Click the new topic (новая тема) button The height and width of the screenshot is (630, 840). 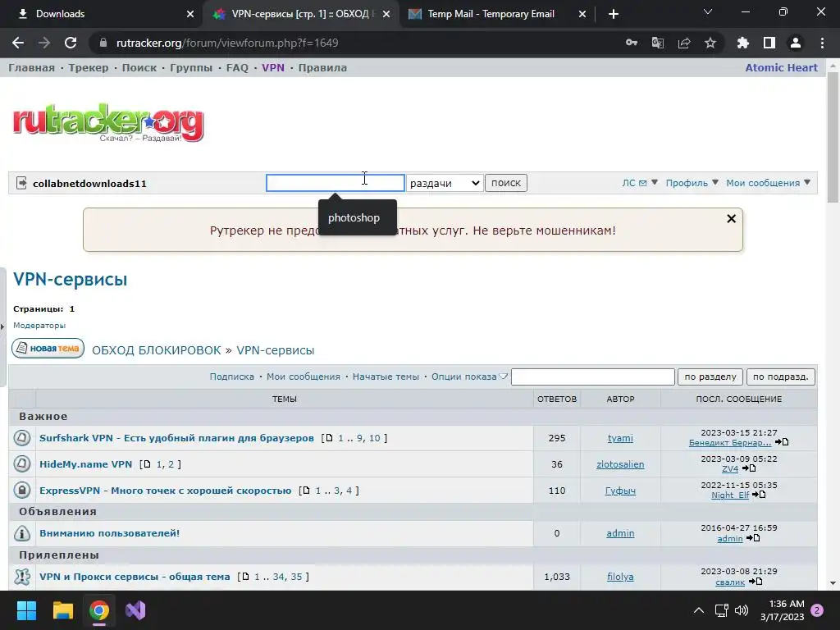[48, 348]
